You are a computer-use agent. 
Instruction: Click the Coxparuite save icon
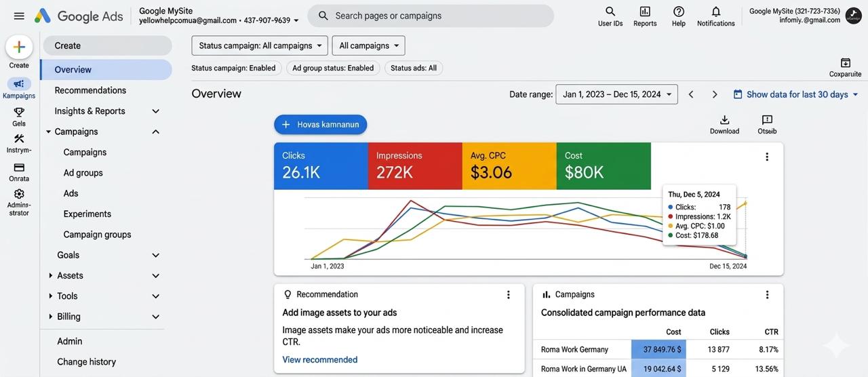(845, 62)
